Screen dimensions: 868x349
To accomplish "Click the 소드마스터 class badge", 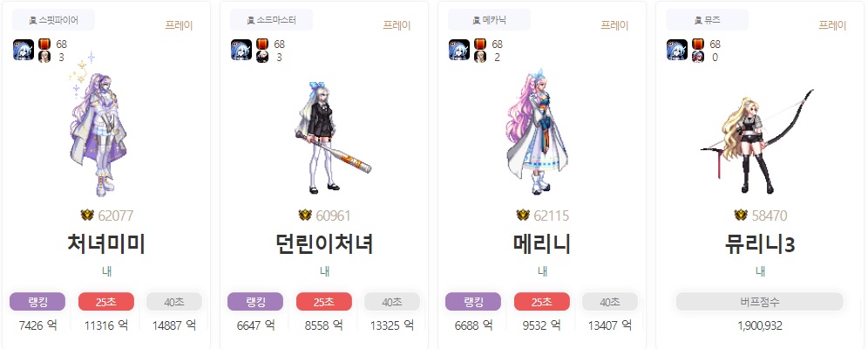I will (x=271, y=20).
